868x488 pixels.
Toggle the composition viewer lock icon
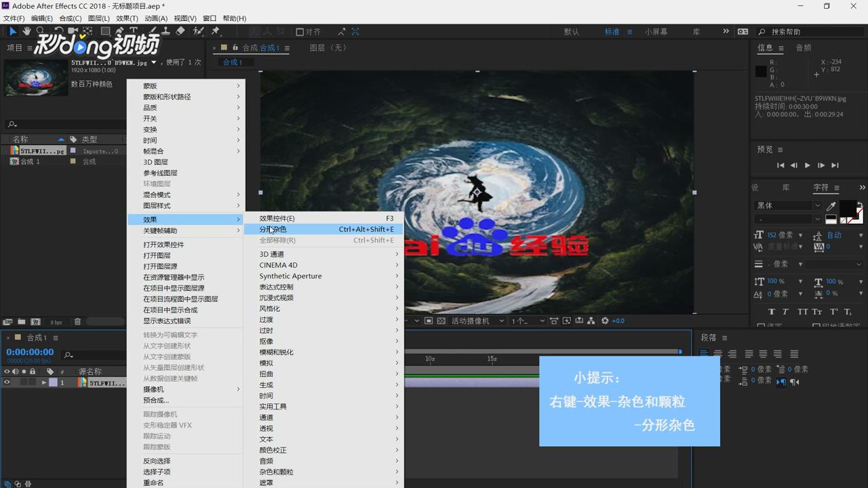pyautogui.click(x=235, y=47)
